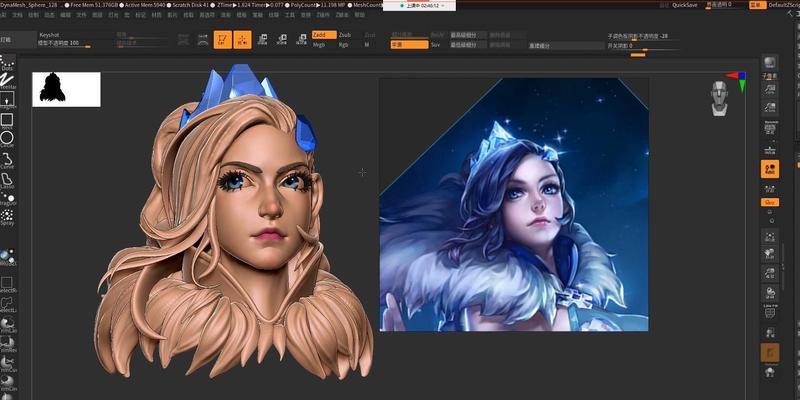Click the Suv button
Viewport: 800px width, 400px height.
click(x=435, y=45)
